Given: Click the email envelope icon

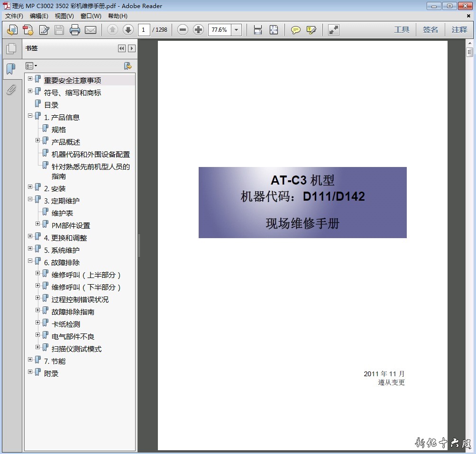Looking at the screenshot, I should click(91, 30).
